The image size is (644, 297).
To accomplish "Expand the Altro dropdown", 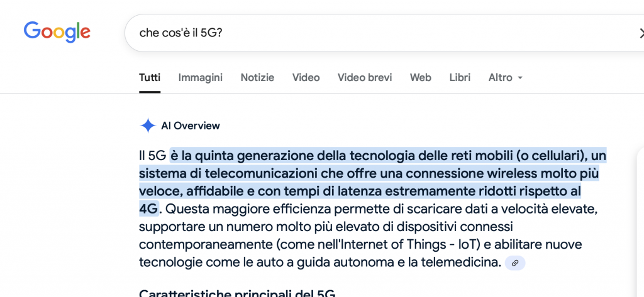I will coord(505,77).
